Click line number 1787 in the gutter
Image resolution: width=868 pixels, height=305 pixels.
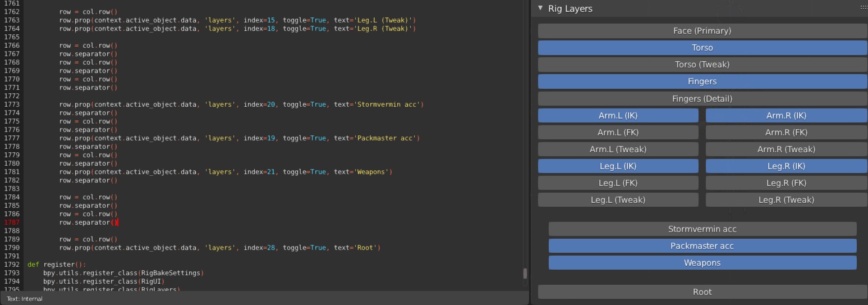click(12, 222)
